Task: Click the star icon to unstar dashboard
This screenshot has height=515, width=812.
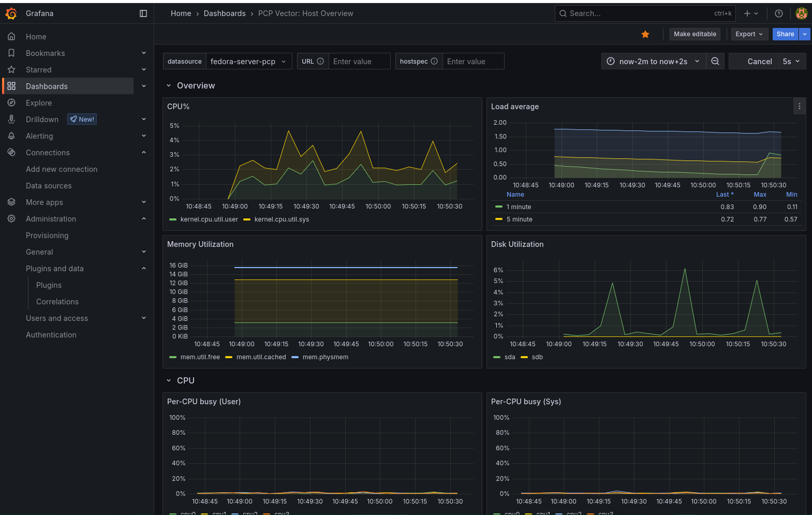Action: tap(645, 34)
